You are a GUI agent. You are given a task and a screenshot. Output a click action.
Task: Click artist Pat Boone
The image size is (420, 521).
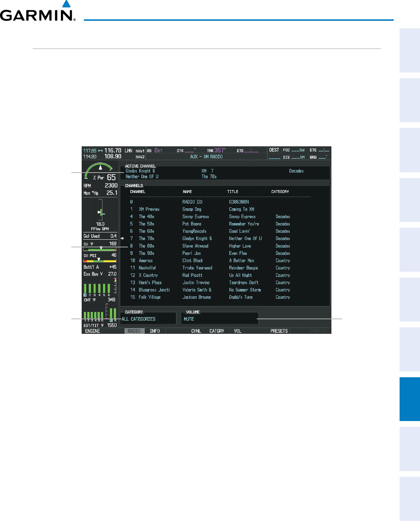click(192, 224)
